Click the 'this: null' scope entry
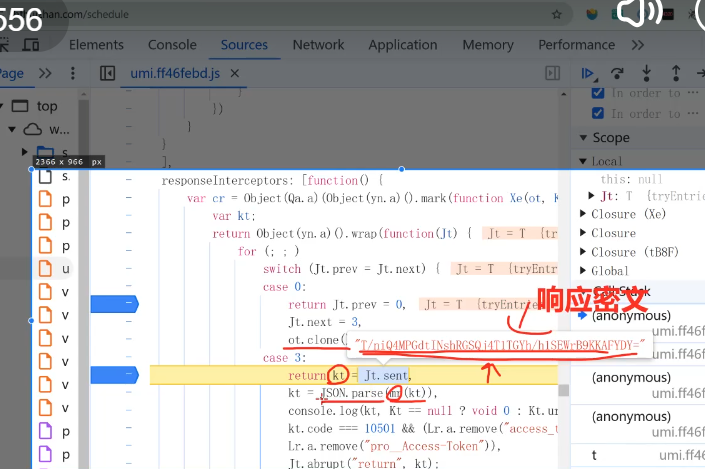The image size is (705, 469). 632,179
